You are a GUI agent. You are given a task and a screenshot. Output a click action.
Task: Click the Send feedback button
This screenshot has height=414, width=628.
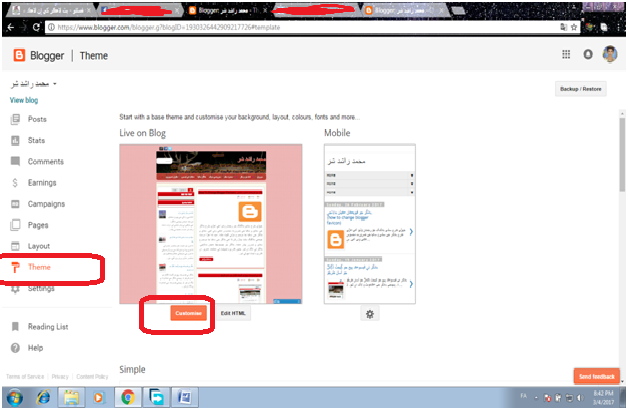596,376
